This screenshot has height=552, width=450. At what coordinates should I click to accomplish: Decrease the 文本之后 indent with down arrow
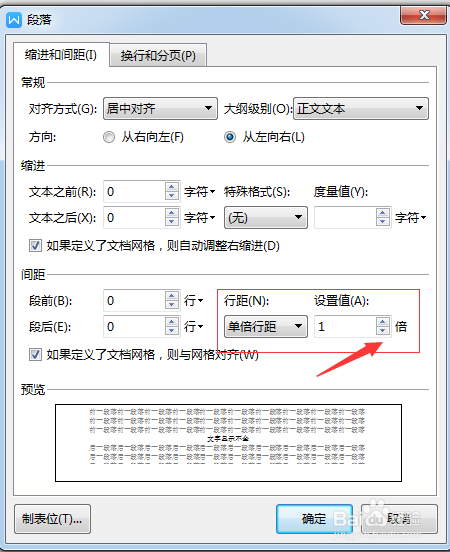pyautogui.click(x=171, y=222)
